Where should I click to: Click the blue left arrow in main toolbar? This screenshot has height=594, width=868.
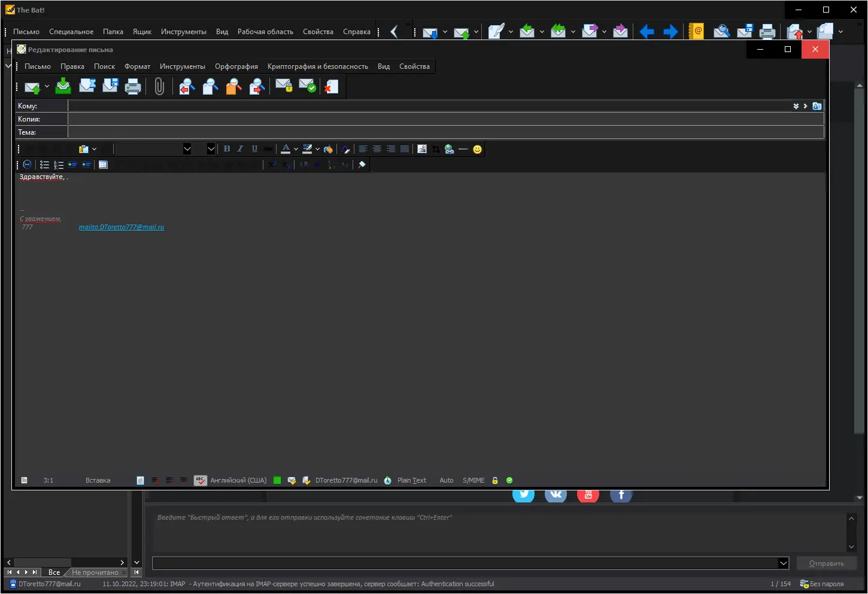647,31
